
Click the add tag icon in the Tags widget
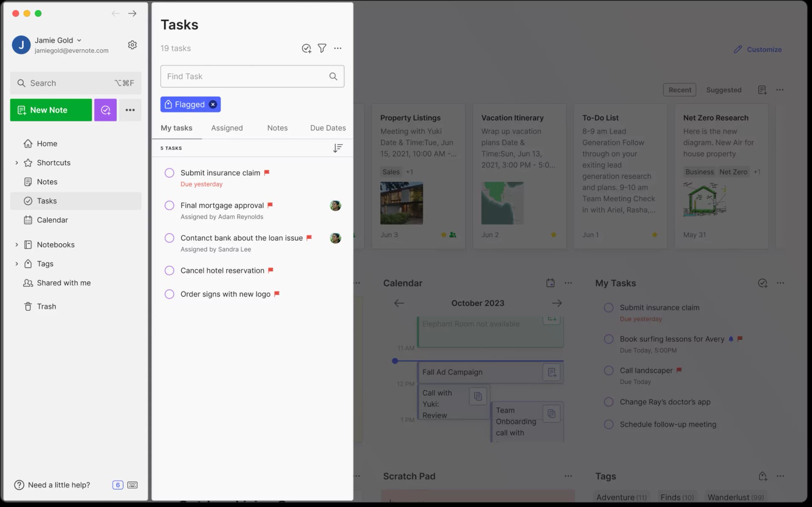point(763,476)
